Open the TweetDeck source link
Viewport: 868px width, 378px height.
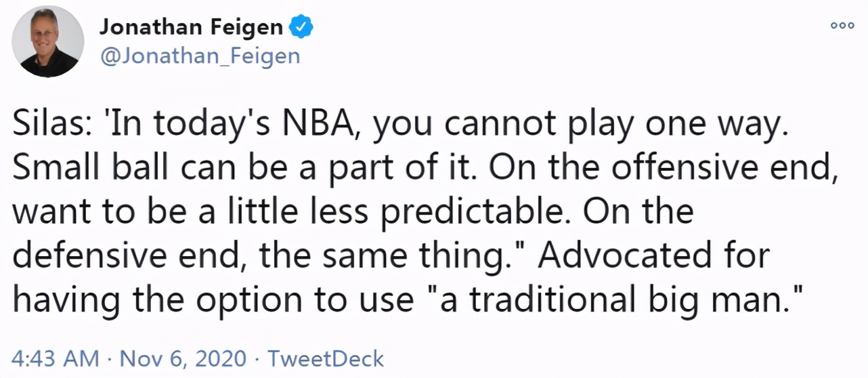pyautogui.click(x=326, y=358)
